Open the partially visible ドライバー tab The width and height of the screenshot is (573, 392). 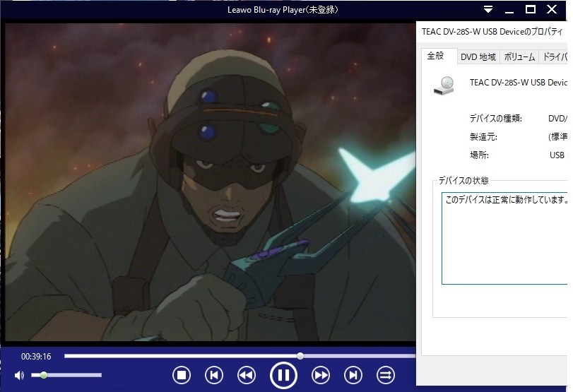point(553,57)
